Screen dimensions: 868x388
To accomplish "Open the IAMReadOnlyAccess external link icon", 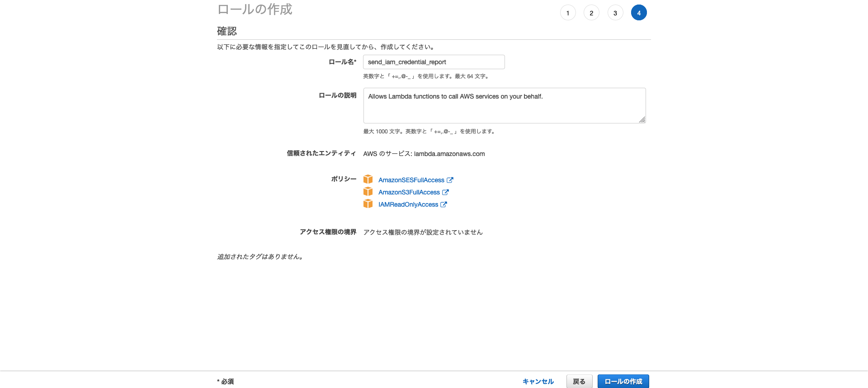I will point(443,204).
